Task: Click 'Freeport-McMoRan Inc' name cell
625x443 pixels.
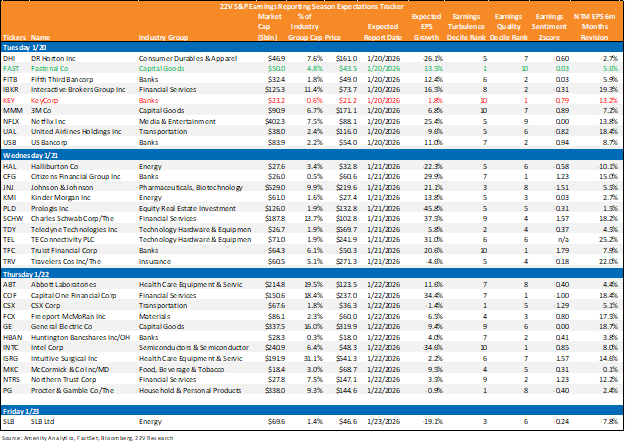Action: (68, 316)
